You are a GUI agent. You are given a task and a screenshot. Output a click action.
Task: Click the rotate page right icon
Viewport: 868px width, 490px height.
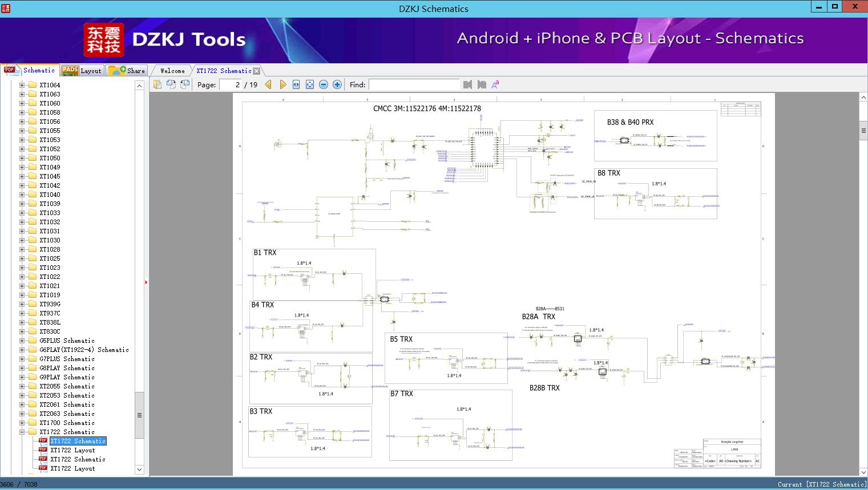click(185, 84)
